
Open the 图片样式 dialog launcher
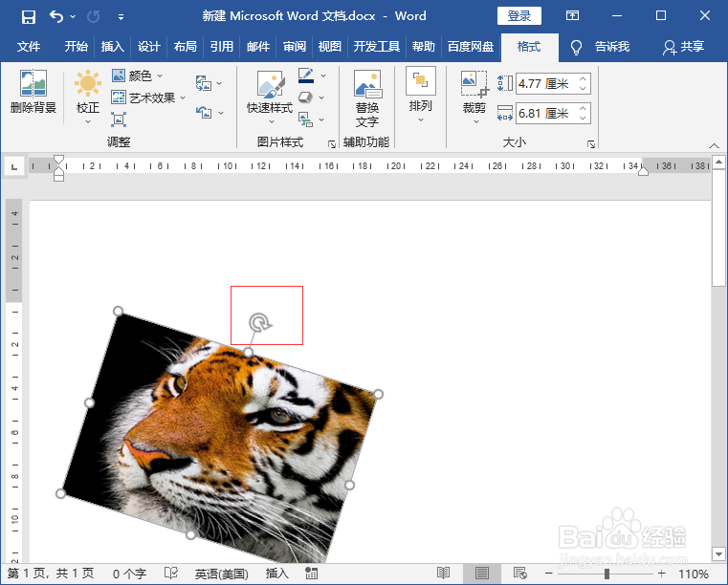pyautogui.click(x=332, y=144)
